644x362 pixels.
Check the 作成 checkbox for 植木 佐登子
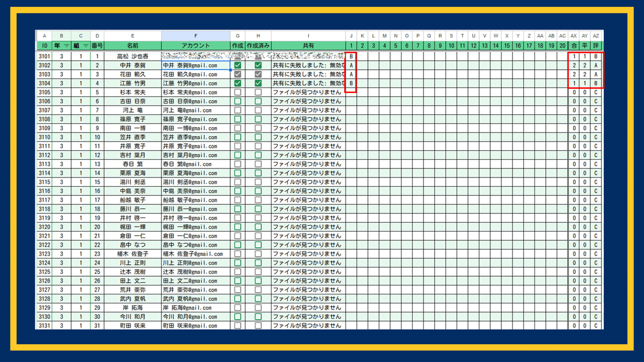pos(238,254)
